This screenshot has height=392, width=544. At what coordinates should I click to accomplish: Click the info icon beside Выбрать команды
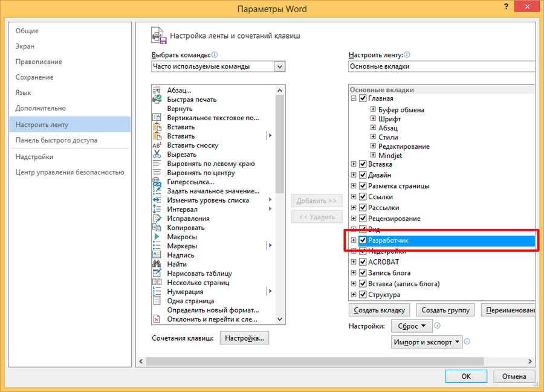[x=215, y=55]
